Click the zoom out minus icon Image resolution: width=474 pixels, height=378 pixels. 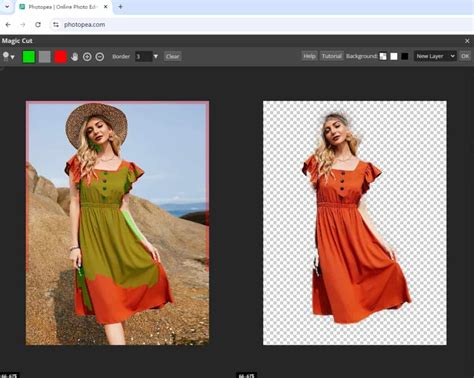click(100, 57)
